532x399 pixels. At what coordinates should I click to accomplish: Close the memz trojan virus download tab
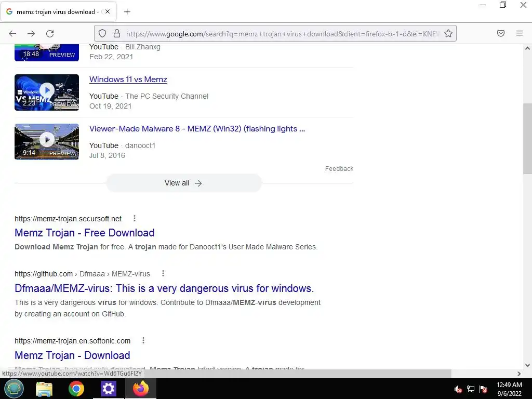click(x=108, y=11)
